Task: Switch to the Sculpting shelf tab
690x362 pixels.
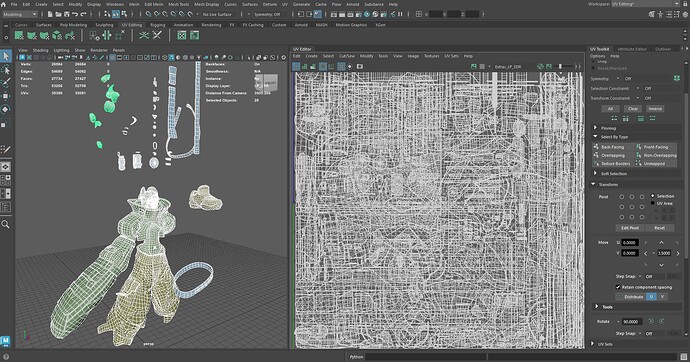Action: [x=104, y=25]
